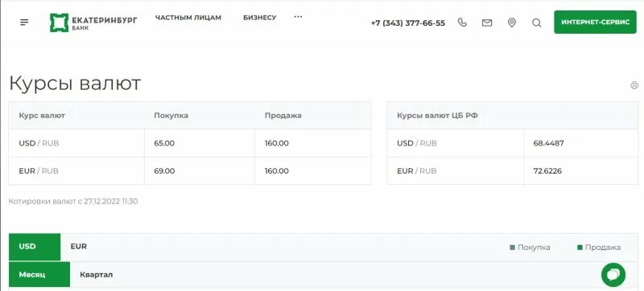Expand the three-dots more menu
This screenshot has height=291, width=644.
pos(298,17)
